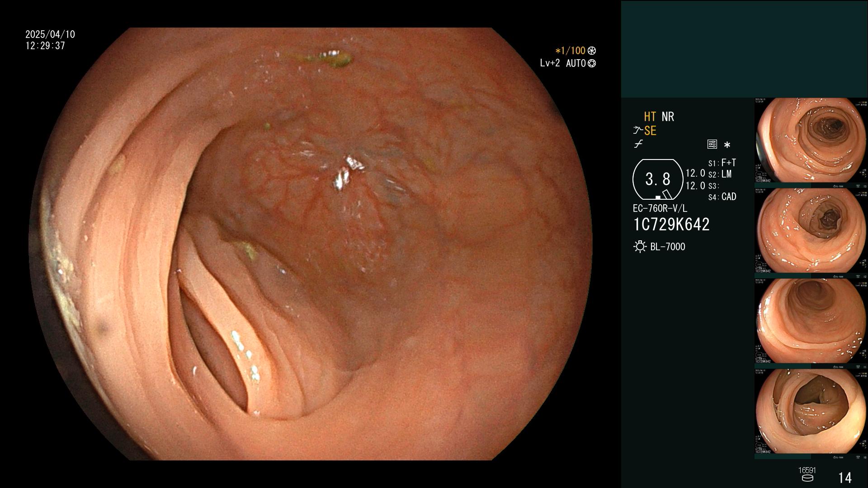This screenshot has width=868, height=488.
Task: Click the scope diameter 3.8 indicator
Action: (x=658, y=179)
